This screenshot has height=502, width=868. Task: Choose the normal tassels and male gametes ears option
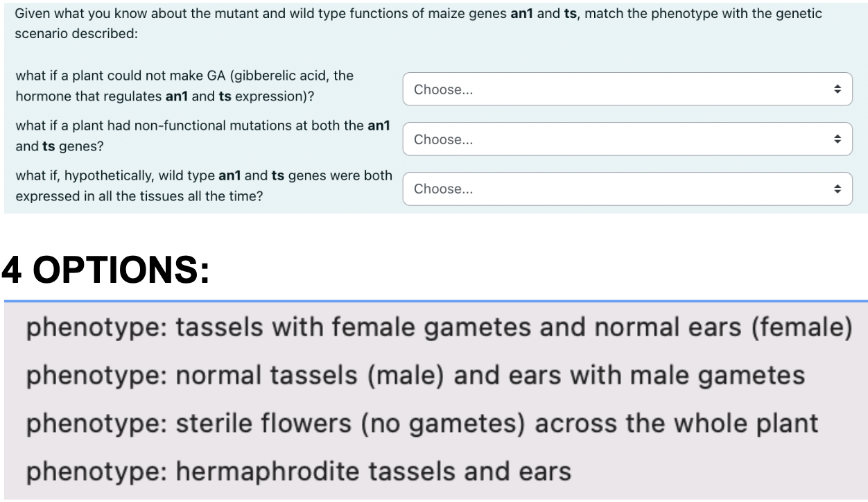coord(415,375)
